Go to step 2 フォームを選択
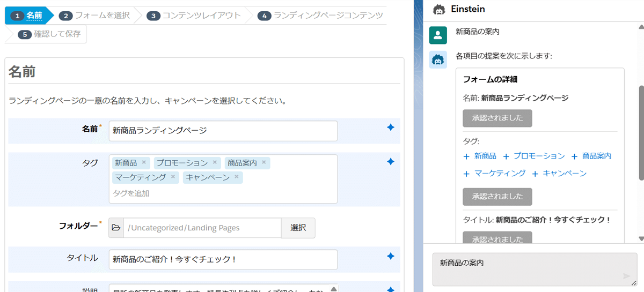Viewport: 644px width, 292px height. pyautogui.click(x=94, y=16)
